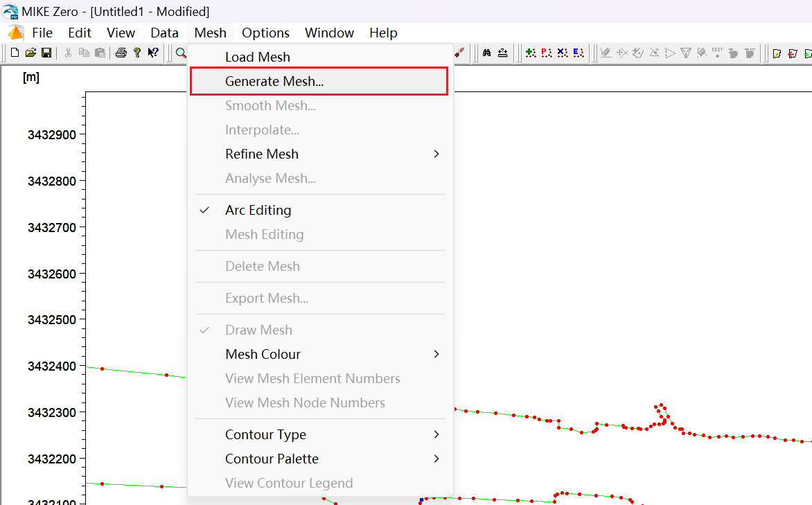Click the Open file folder icon
The width and height of the screenshot is (812, 505).
click(30, 53)
